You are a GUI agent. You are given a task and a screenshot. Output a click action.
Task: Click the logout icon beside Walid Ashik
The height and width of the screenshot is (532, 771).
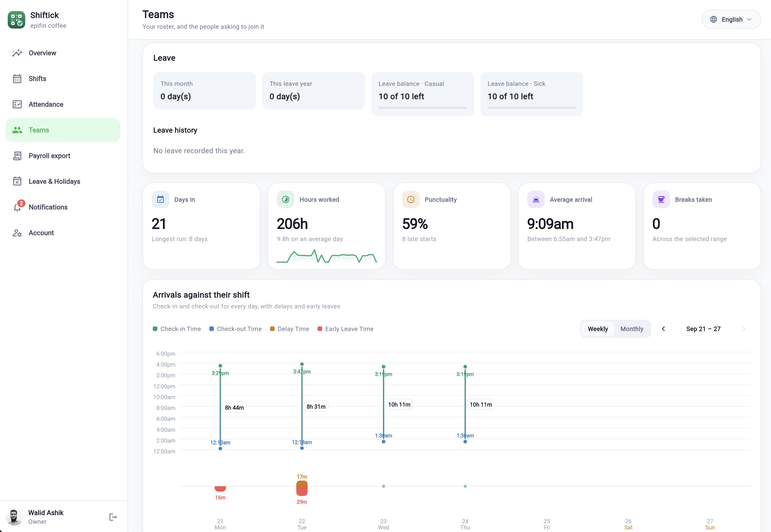pyautogui.click(x=113, y=517)
